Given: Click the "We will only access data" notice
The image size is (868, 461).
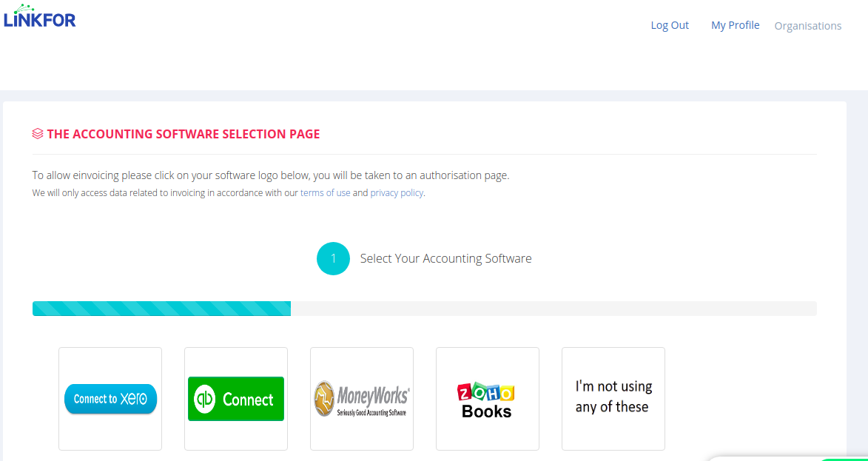Looking at the screenshot, I should tap(229, 193).
